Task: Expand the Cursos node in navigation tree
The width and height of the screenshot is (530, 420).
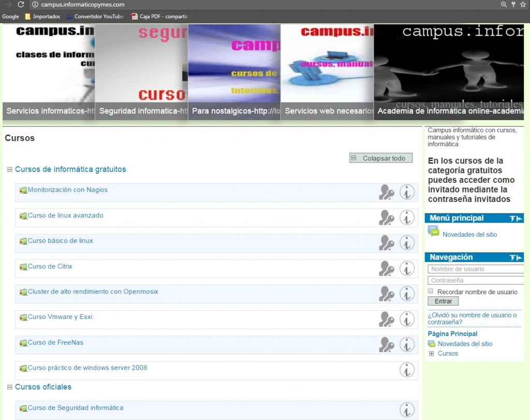Action: point(431,354)
